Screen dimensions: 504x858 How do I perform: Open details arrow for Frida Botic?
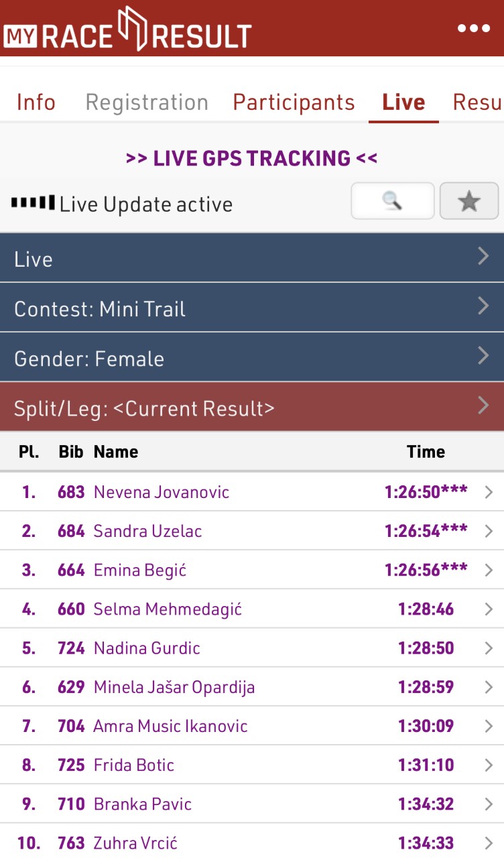[489, 765]
